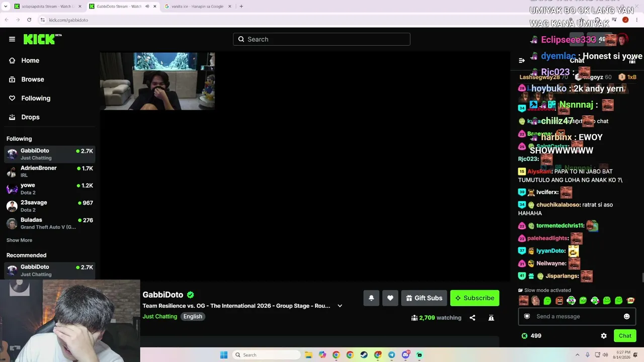
Task: Open yowe channel in Following list
Action: (x=49, y=189)
